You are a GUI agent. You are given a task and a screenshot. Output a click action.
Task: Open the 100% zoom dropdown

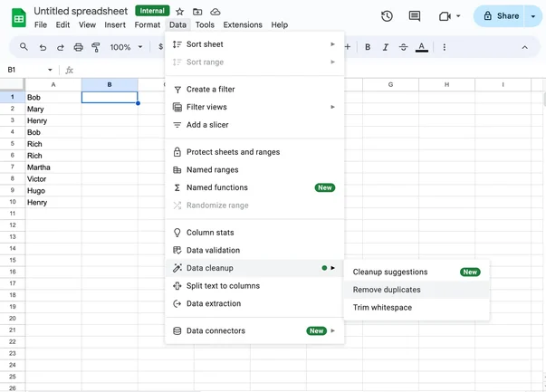pos(125,47)
